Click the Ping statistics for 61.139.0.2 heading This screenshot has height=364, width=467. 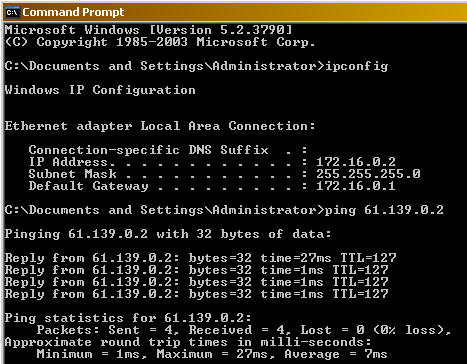pos(128,318)
